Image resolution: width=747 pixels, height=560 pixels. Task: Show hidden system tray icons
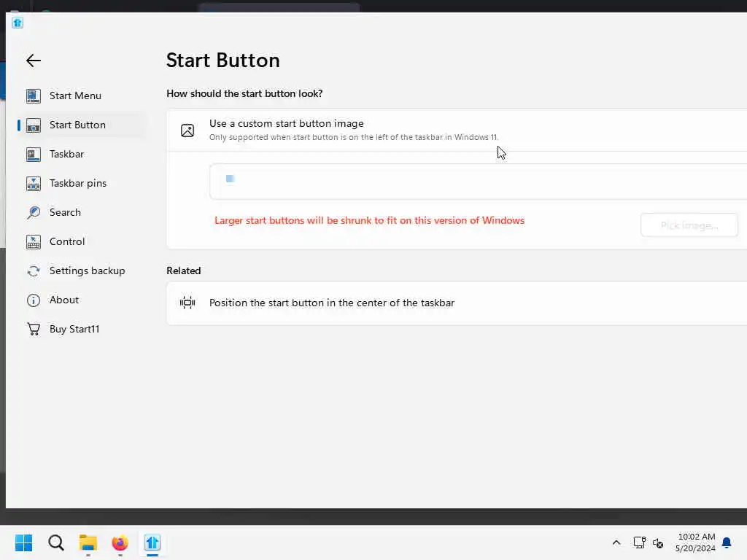(616, 542)
